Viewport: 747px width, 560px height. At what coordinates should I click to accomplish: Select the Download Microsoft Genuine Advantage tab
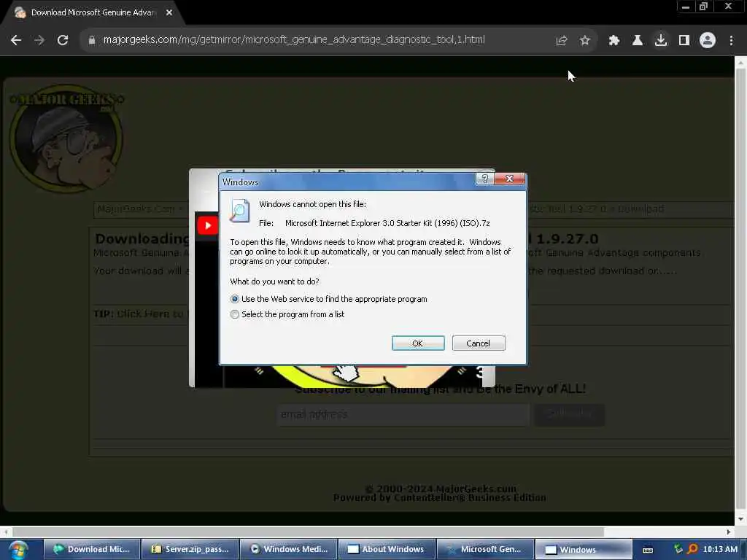point(93,12)
